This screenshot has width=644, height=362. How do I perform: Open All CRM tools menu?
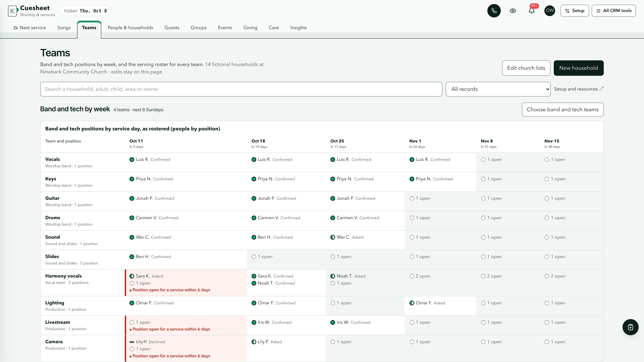point(613,11)
